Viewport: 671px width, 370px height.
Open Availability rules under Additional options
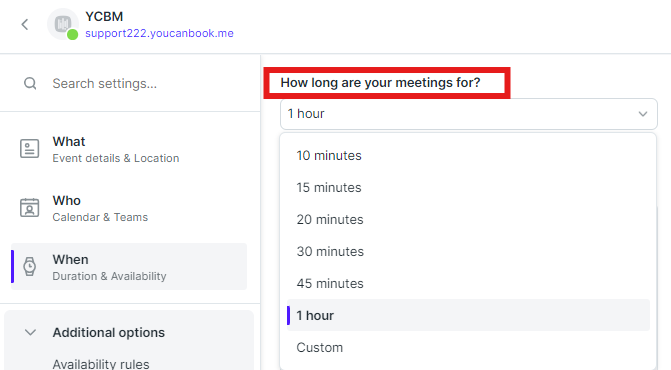(x=101, y=364)
